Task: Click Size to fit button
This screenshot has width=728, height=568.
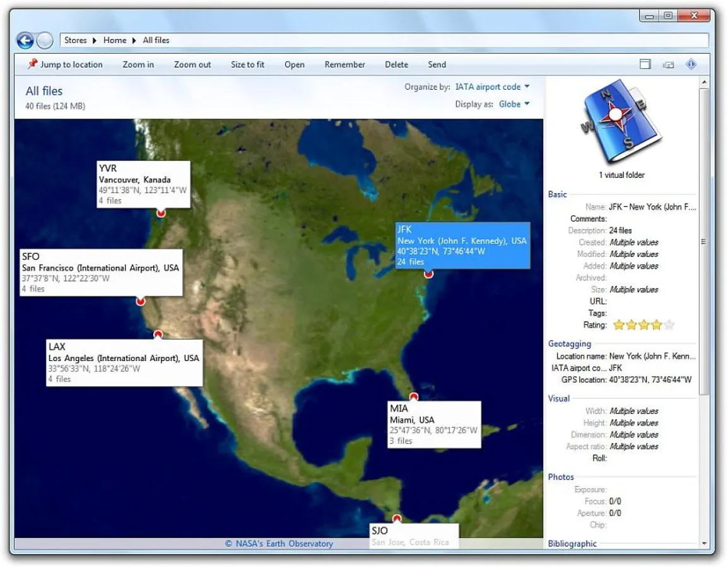Action: 247,64
